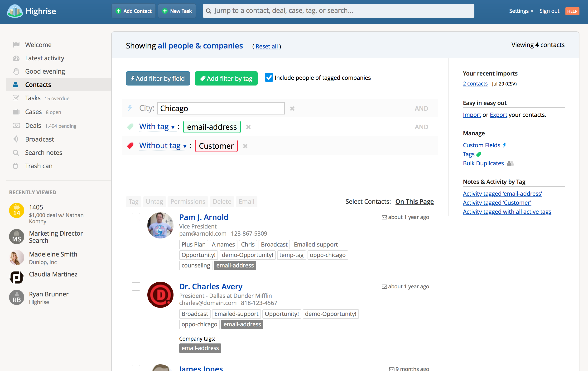
Task: Remove the City filter with its X
Action: pos(292,108)
